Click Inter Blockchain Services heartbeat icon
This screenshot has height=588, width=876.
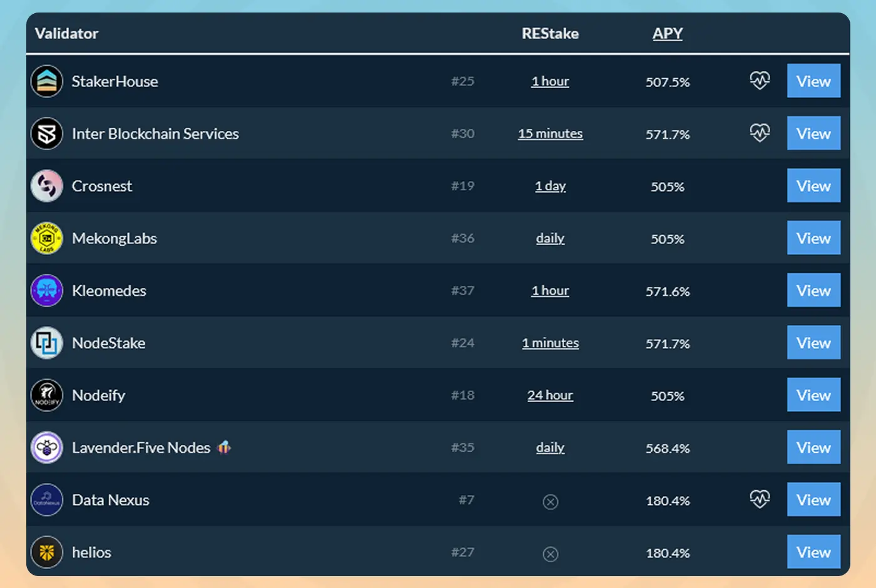tap(760, 133)
